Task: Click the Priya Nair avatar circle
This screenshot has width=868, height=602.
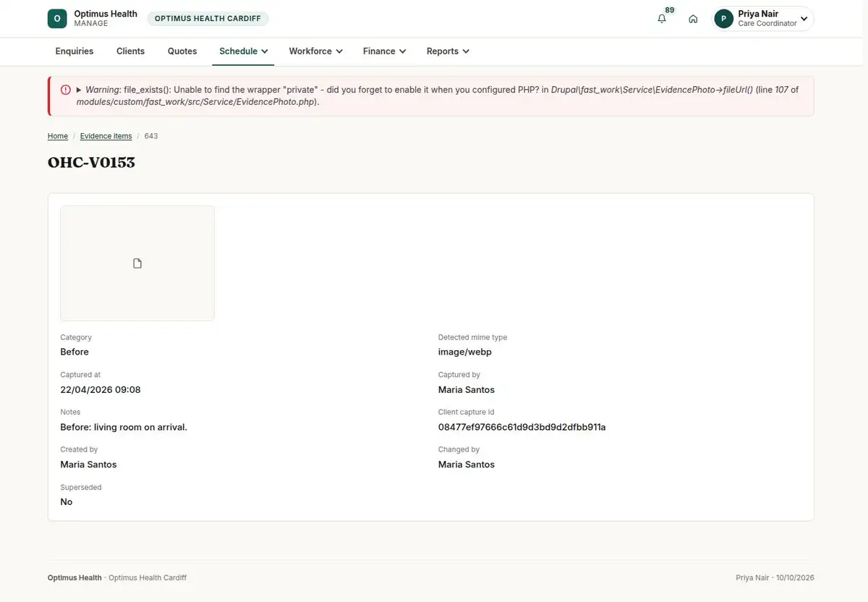Action: pyautogui.click(x=723, y=19)
